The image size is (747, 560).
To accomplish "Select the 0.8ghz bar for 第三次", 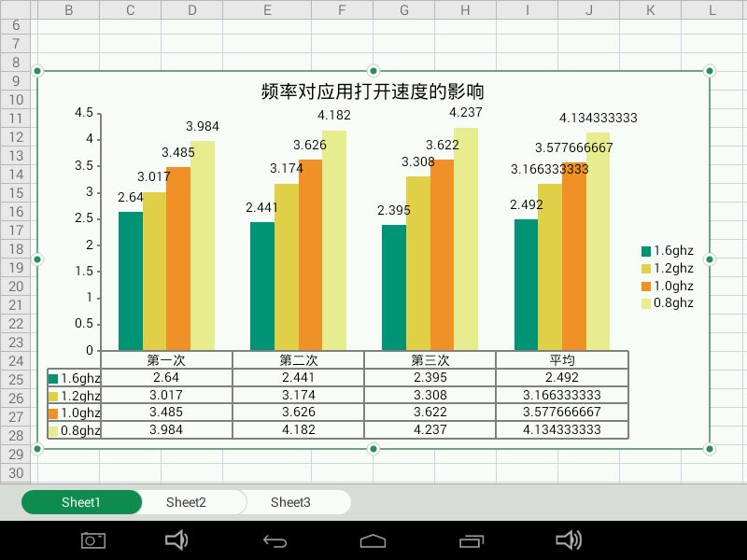I will tap(466, 239).
